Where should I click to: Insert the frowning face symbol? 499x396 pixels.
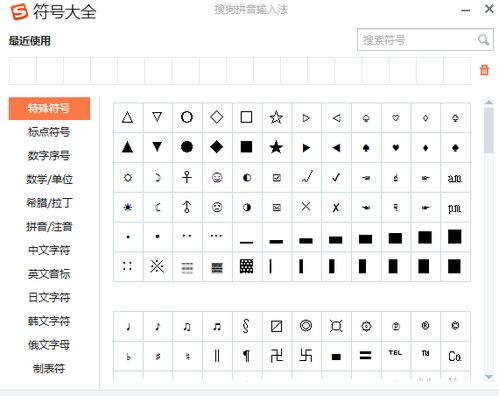(217, 207)
